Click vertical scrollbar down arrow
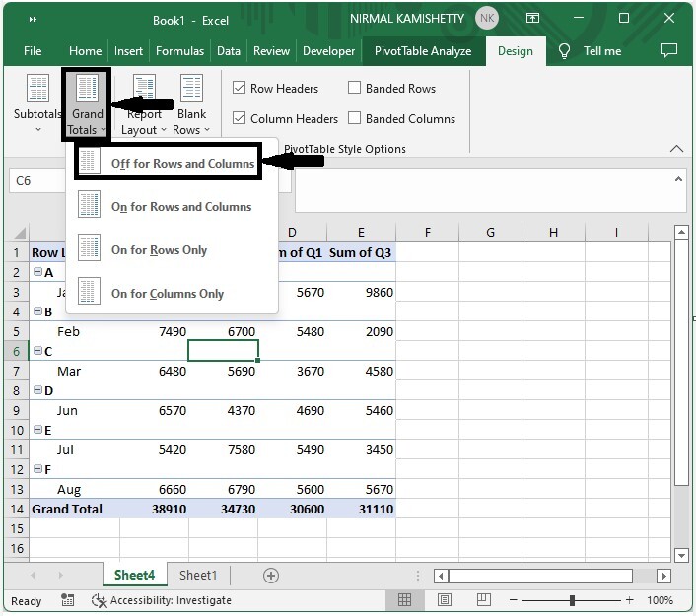 [x=681, y=555]
